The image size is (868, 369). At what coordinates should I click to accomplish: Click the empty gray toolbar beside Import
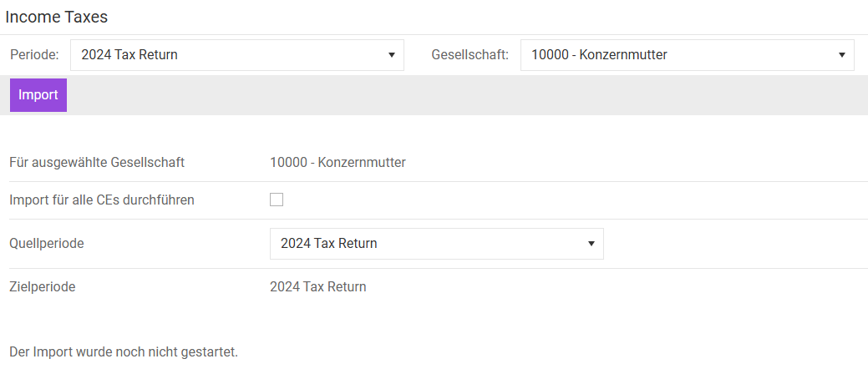coord(459,95)
